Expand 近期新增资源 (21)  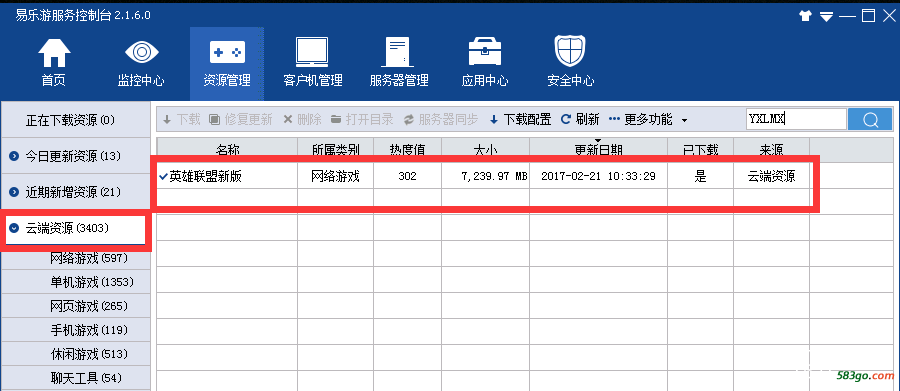click(76, 192)
